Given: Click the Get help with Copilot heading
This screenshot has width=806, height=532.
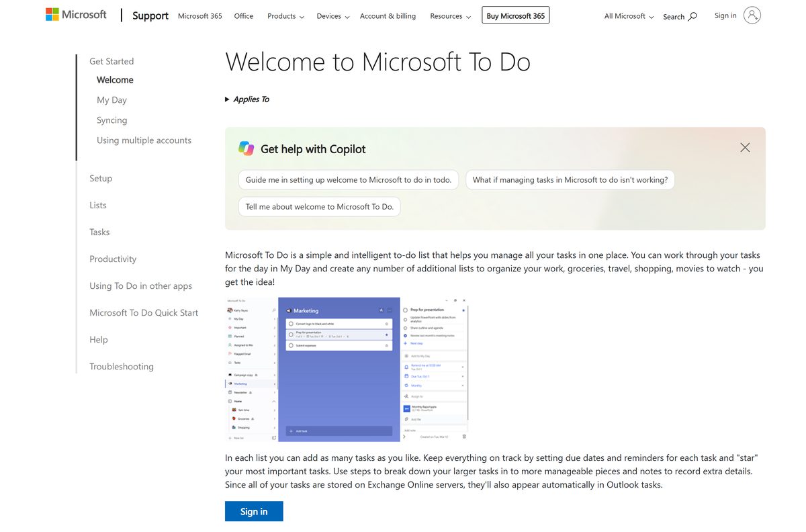Looking at the screenshot, I should (x=313, y=149).
